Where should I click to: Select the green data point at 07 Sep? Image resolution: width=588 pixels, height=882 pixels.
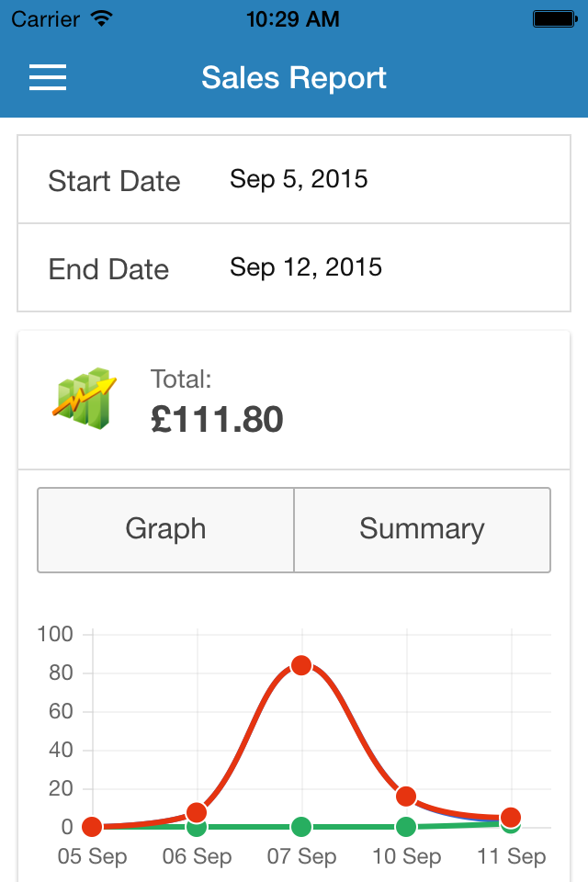[301, 827]
